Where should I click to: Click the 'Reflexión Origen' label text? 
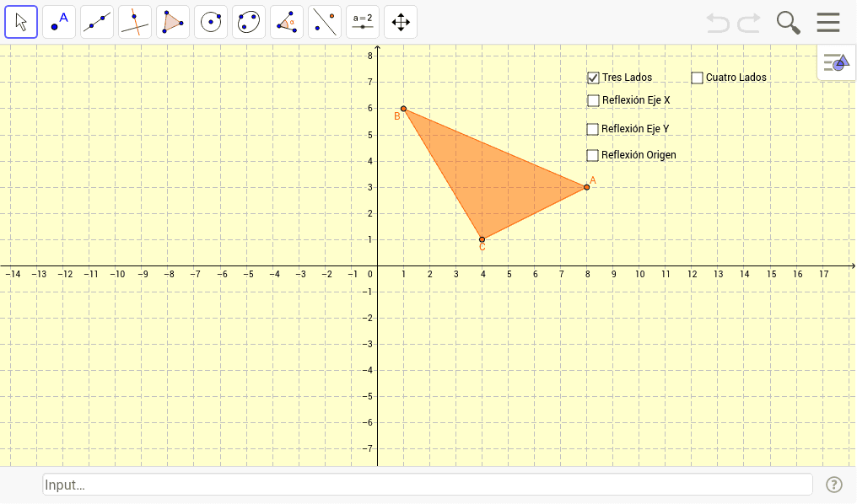639,155
